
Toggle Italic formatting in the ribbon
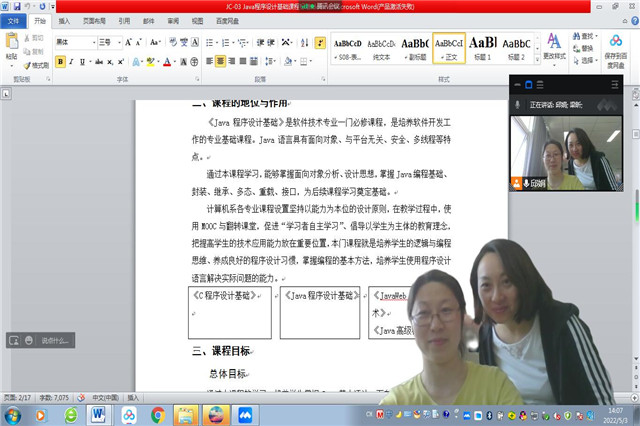(73, 61)
